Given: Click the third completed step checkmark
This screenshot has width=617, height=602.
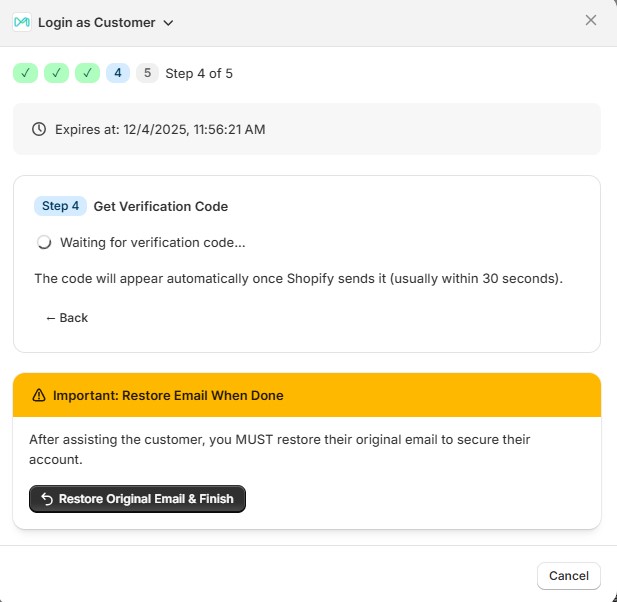Looking at the screenshot, I should (x=87, y=73).
